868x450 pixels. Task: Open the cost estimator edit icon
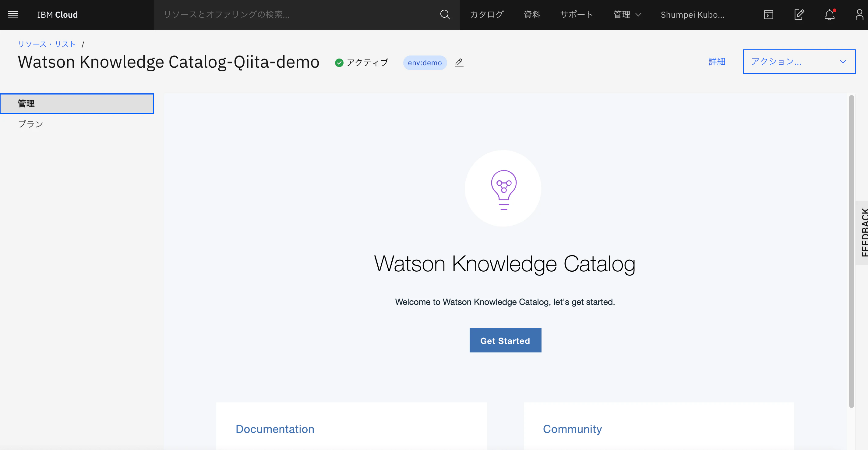click(799, 15)
